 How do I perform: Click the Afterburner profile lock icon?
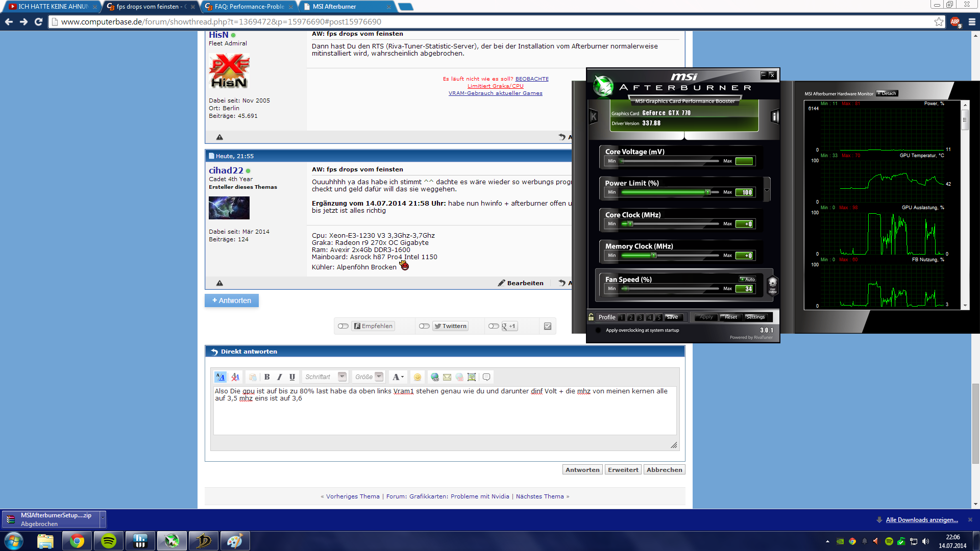[591, 317]
